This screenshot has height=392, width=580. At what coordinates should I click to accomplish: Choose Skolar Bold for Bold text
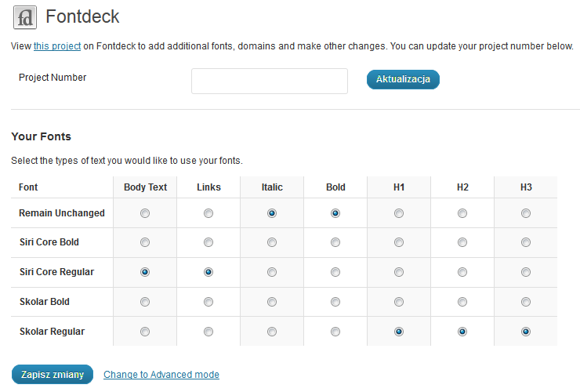click(x=335, y=302)
